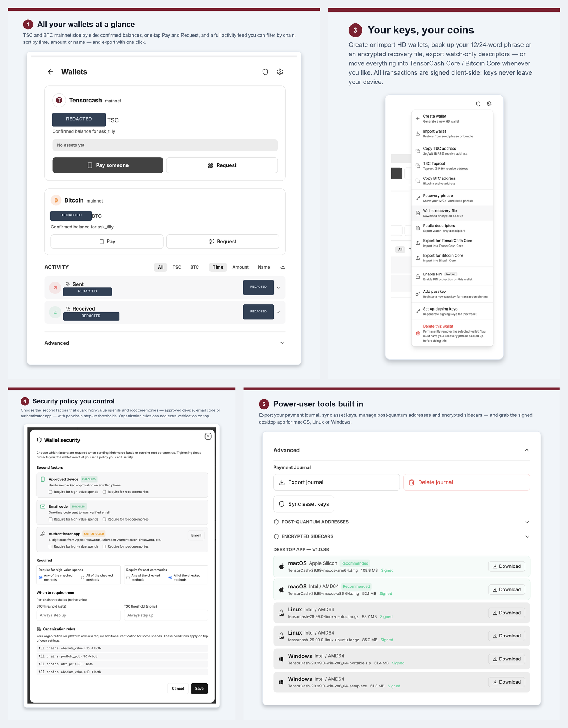Click the back arrow beside Wallets
This screenshot has height=728, width=568.
pos(50,72)
